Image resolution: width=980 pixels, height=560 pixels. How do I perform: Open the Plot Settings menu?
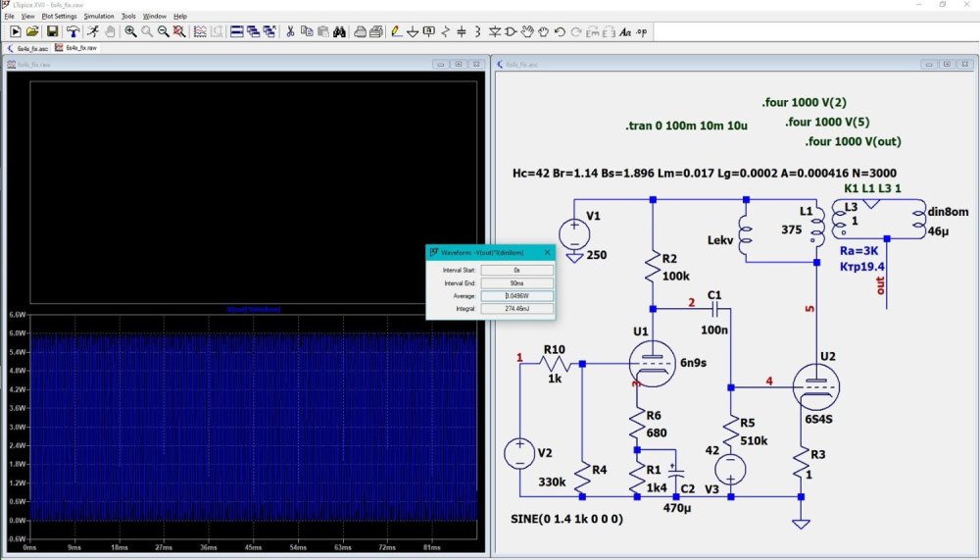59,17
